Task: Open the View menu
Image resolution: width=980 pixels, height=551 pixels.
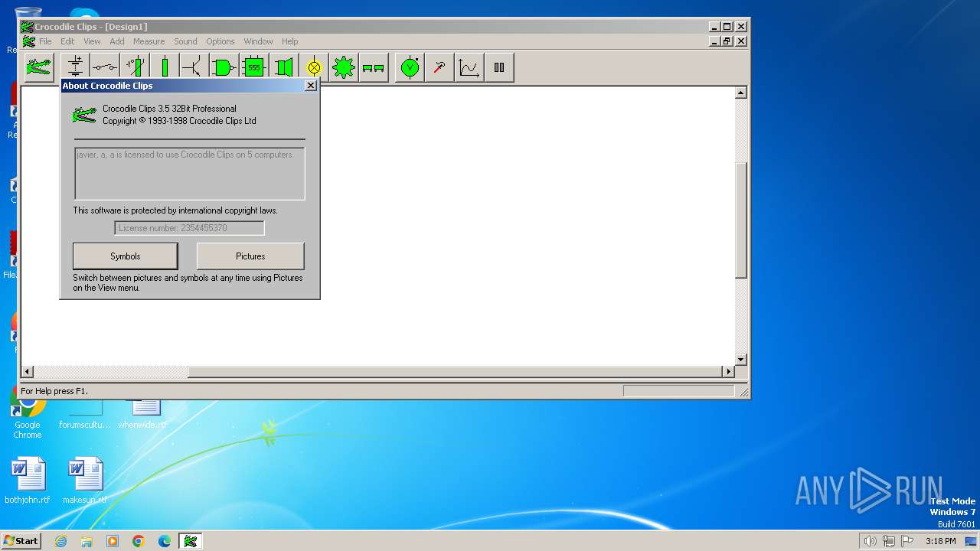Action: point(92,41)
